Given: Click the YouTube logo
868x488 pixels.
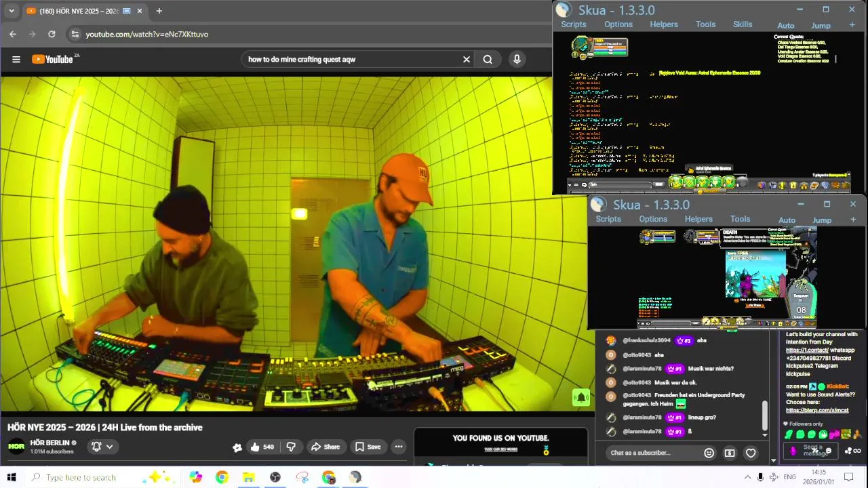Looking at the screenshot, I should [53, 60].
